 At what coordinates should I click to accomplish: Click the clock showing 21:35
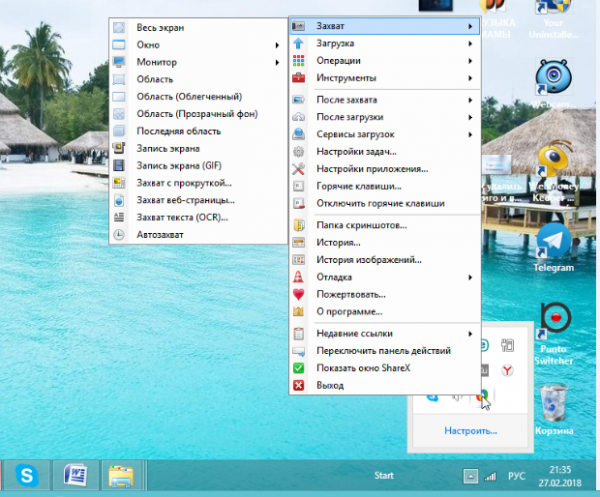click(x=560, y=470)
